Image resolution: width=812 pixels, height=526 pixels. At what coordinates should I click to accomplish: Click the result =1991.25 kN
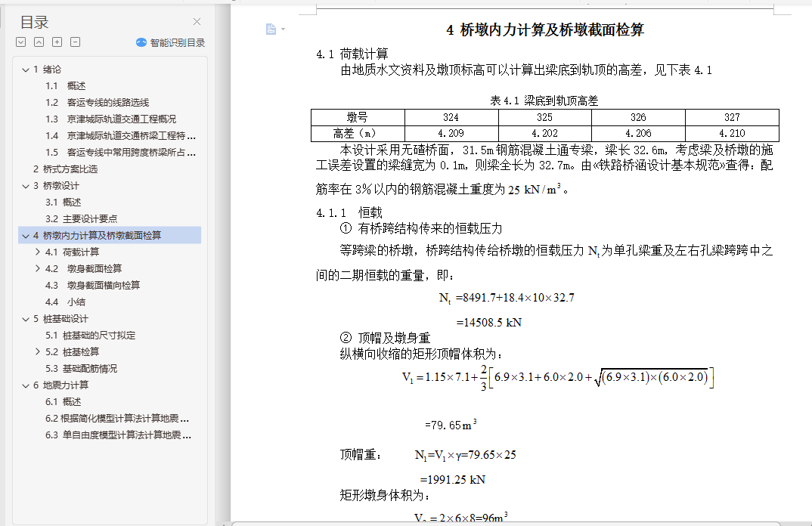(453, 480)
